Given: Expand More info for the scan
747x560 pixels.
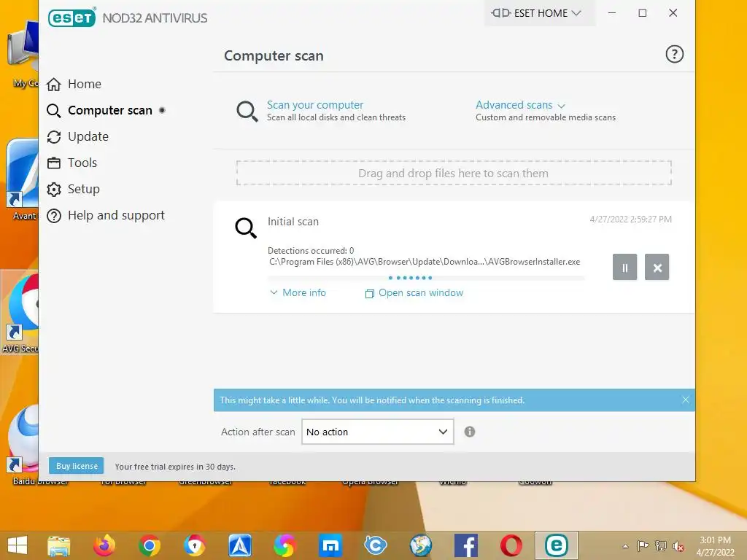Looking at the screenshot, I should click(298, 292).
